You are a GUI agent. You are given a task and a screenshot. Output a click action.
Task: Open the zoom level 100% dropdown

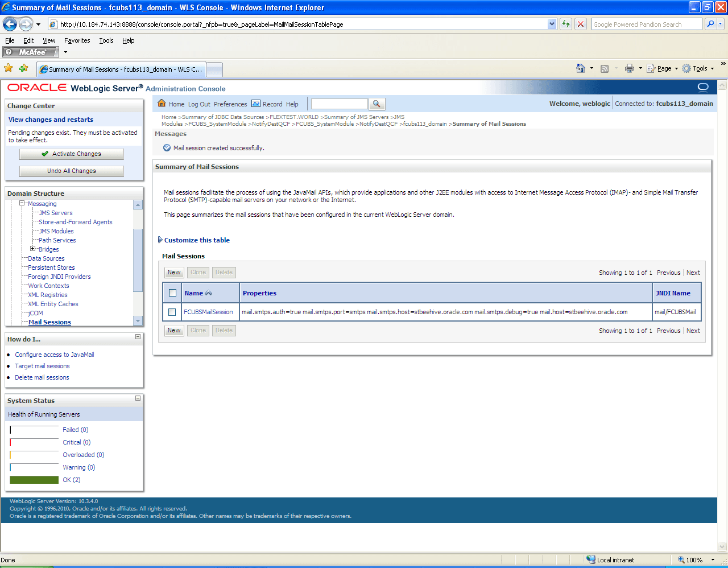click(x=713, y=560)
